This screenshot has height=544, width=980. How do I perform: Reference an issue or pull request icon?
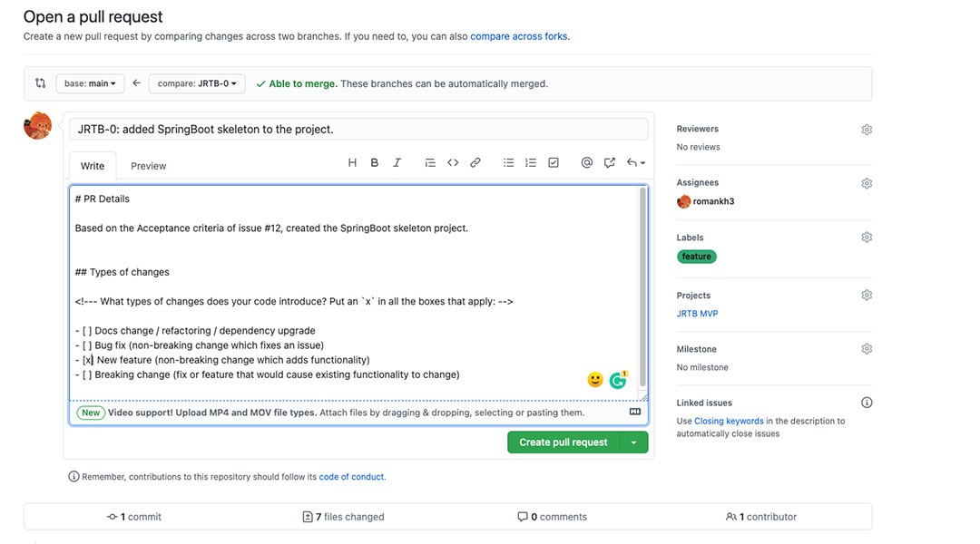(610, 162)
